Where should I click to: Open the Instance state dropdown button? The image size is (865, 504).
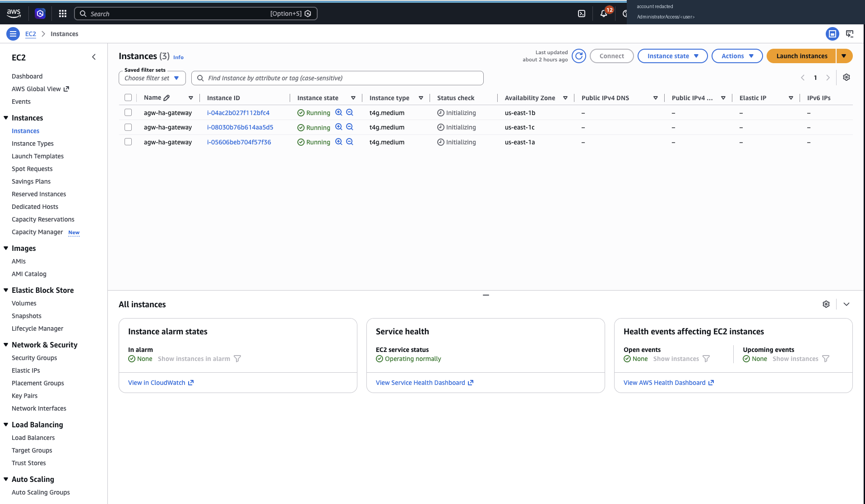coord(672,56)
